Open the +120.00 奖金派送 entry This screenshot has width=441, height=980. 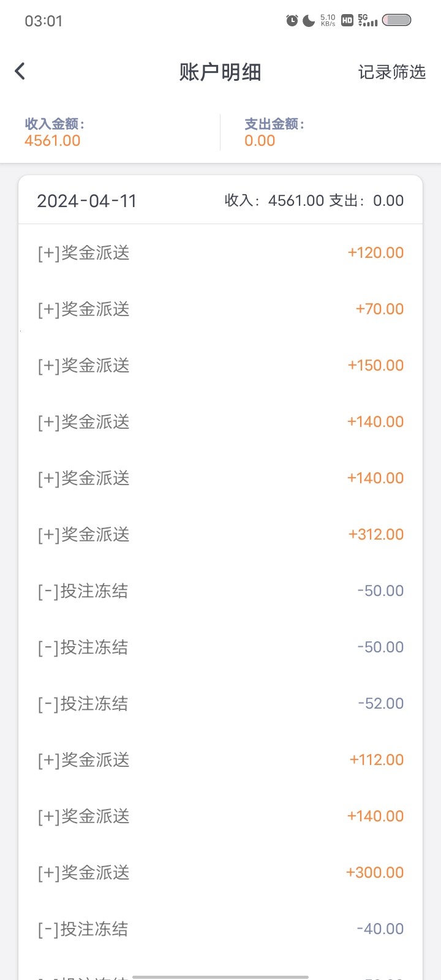(221, 253)
